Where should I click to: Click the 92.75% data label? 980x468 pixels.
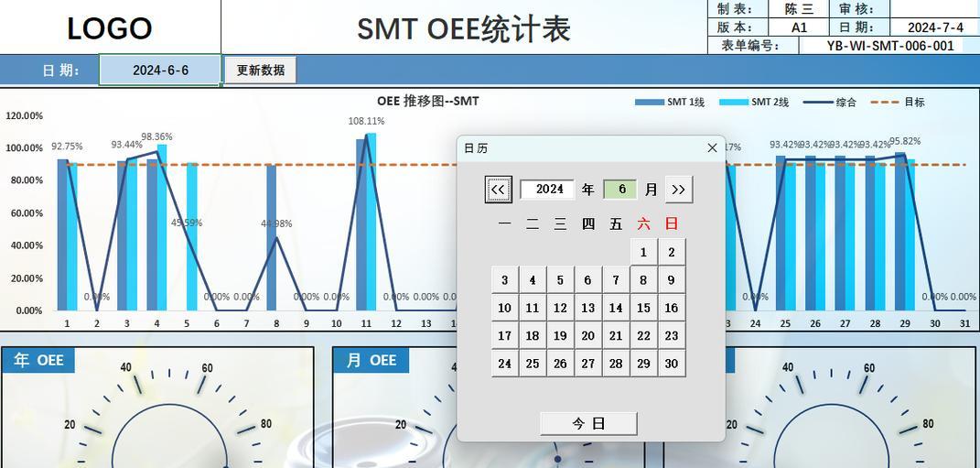67,146
